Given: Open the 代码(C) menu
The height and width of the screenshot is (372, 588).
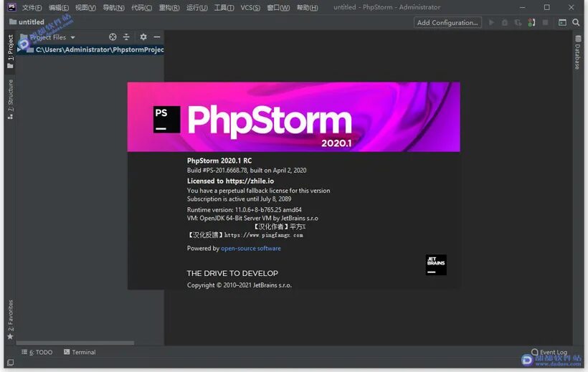Looking at the screenshot, I should click(141, 7).
